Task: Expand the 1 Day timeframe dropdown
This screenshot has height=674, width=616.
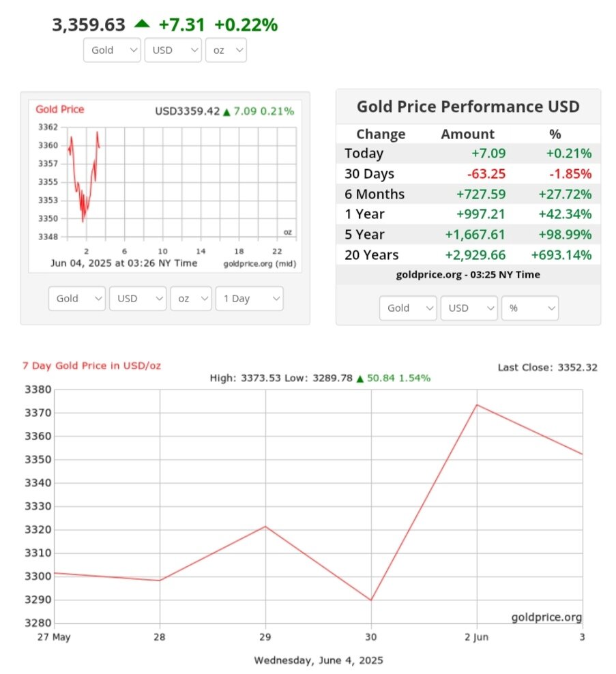Action: coord(248,299)
